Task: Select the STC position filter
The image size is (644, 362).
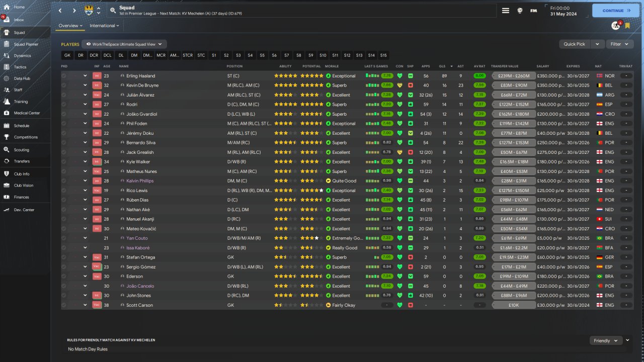Action: click(x=201, y=55)
